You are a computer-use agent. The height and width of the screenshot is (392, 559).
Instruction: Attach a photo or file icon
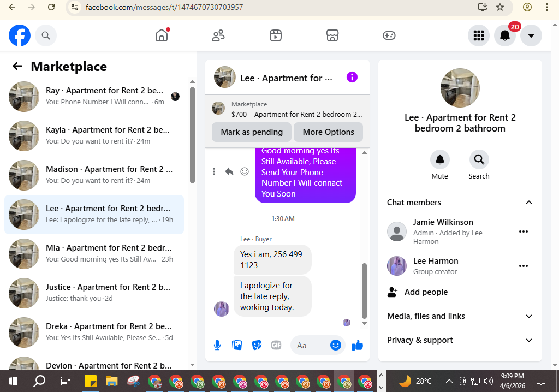[237, 345]
